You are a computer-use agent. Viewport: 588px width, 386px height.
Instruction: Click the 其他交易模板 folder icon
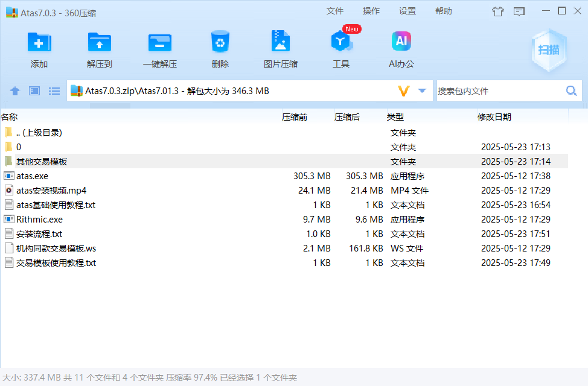[x=8, y=162]
